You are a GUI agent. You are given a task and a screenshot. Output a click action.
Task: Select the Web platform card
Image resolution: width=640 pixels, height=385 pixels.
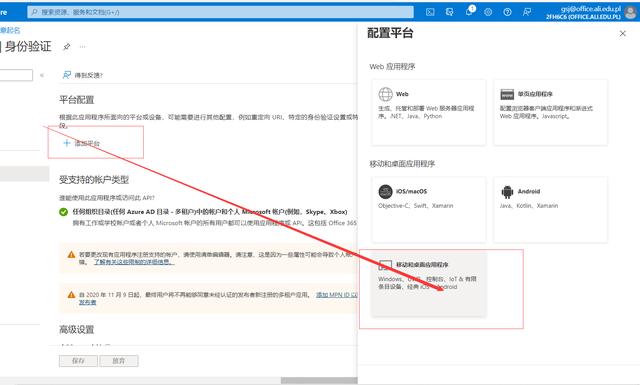tap(429, 112)
